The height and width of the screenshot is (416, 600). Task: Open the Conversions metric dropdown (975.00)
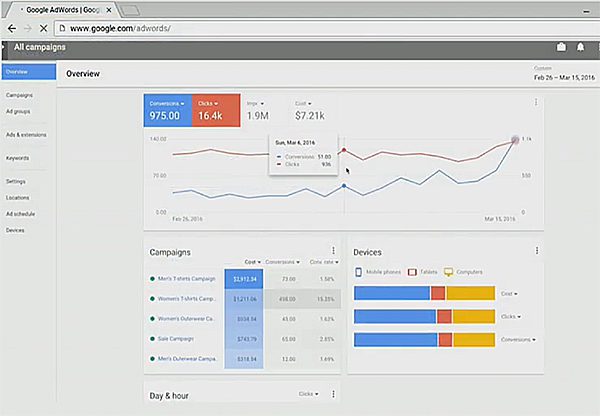tap(167, 104)
